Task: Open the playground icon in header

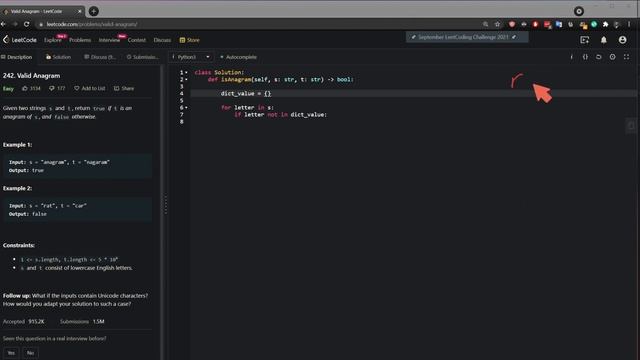Action: pos(584,40)
